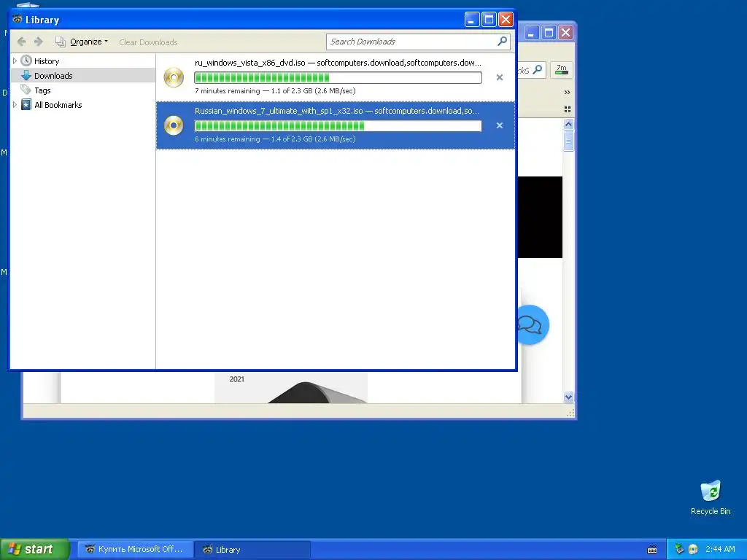Click the Downloads blue arrow icon
The image size is (747, 560).
[26, 75]
